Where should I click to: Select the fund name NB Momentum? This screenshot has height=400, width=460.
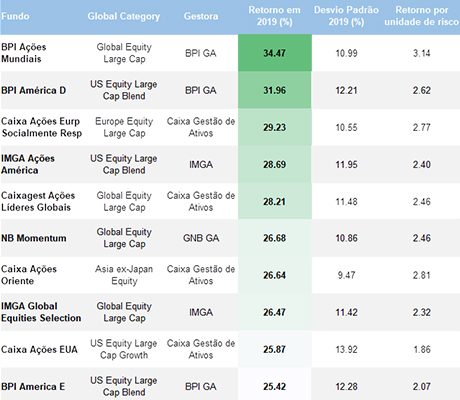pyautogui.click(x=34, y=238)
